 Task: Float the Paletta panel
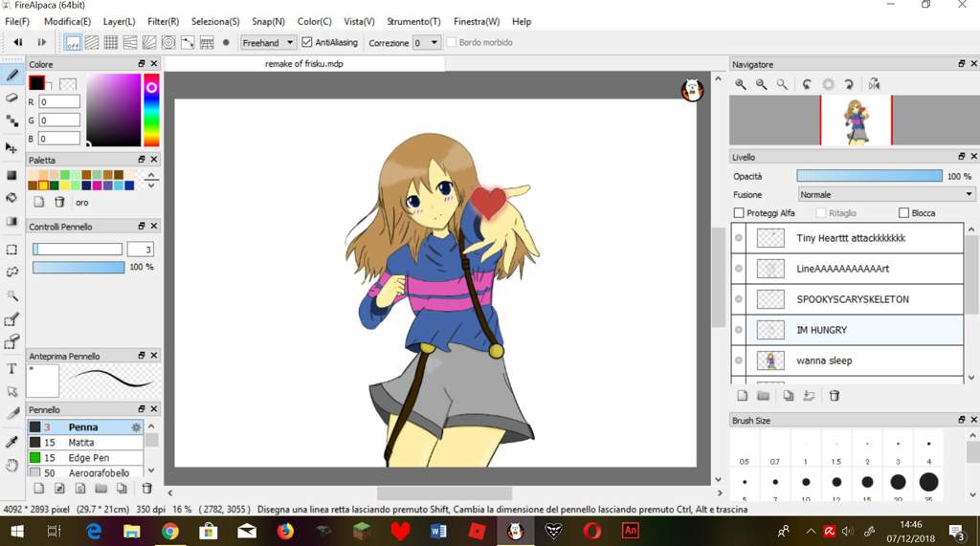[x=142, y=160]
